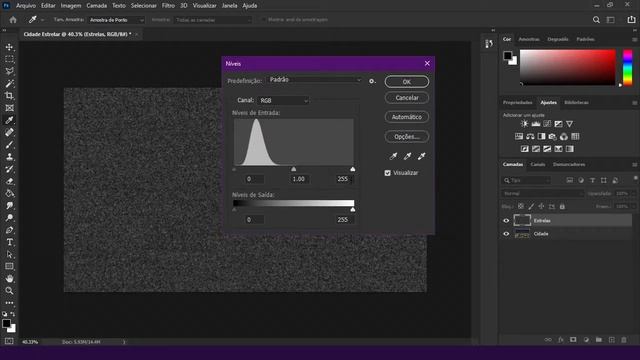Screen dimensions: 640x360
Task: Hide the Cidade layer
Action: point(506,234)
